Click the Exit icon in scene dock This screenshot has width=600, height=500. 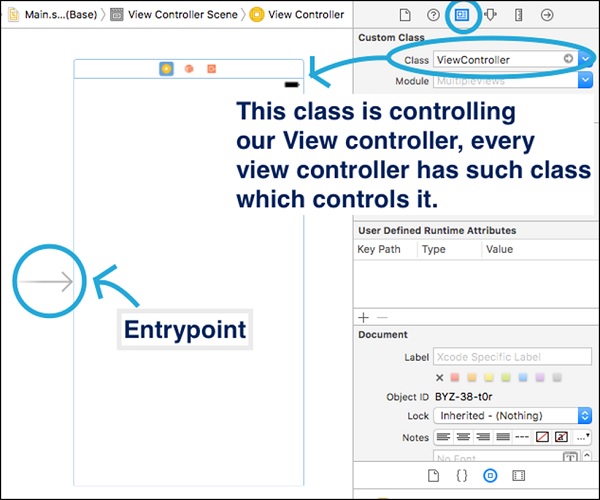(211, 69)
